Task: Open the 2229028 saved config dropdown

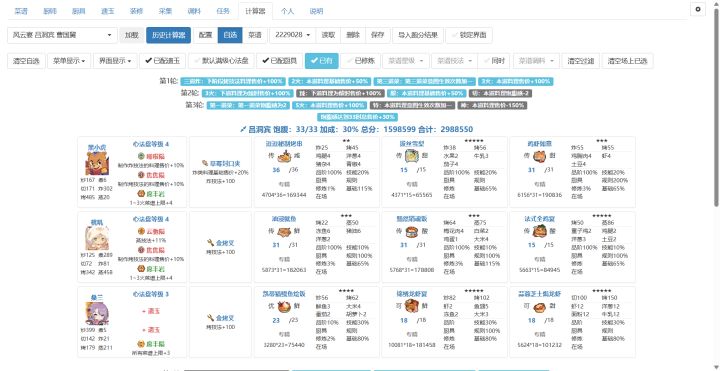Action: [x=292, y=35]
